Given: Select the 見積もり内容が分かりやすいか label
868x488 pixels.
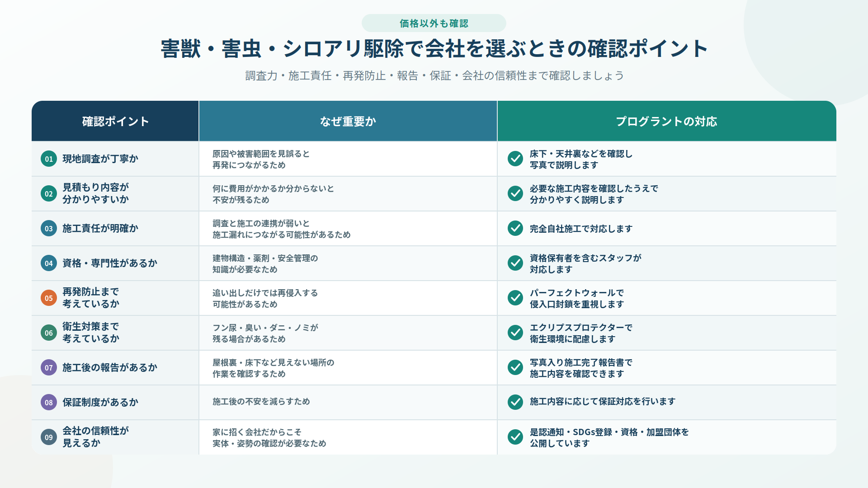Looking at the screenshot, I should point(96,193).
